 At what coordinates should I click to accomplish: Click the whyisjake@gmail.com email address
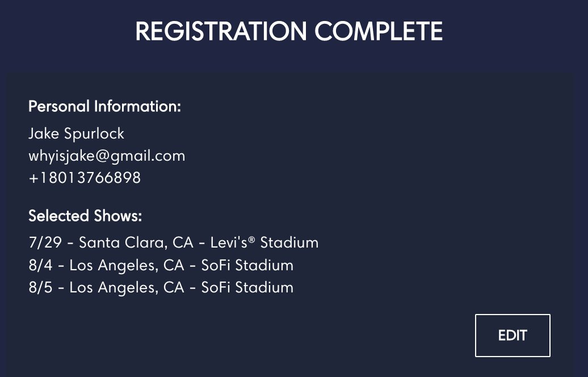tap(107, 156)
